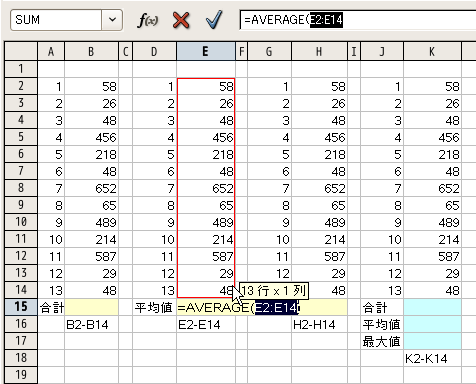
Task: Click cell E6 containing 218
Action: [x=206, y=154]
